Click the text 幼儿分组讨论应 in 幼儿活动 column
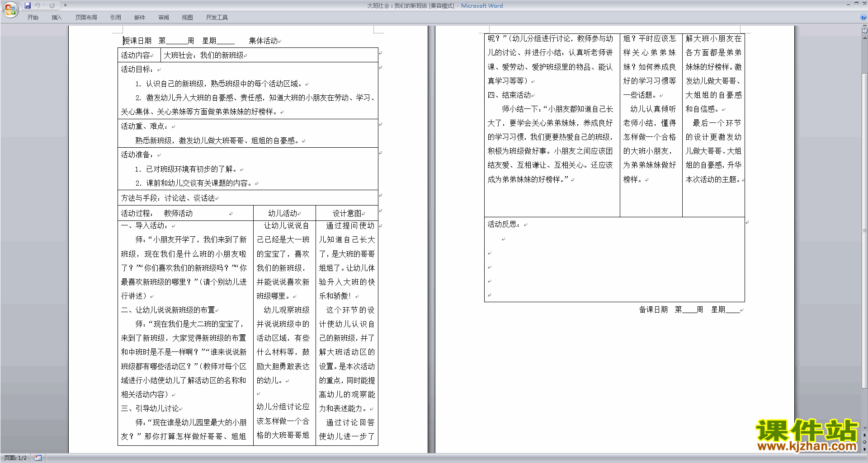 click(283, 407)
